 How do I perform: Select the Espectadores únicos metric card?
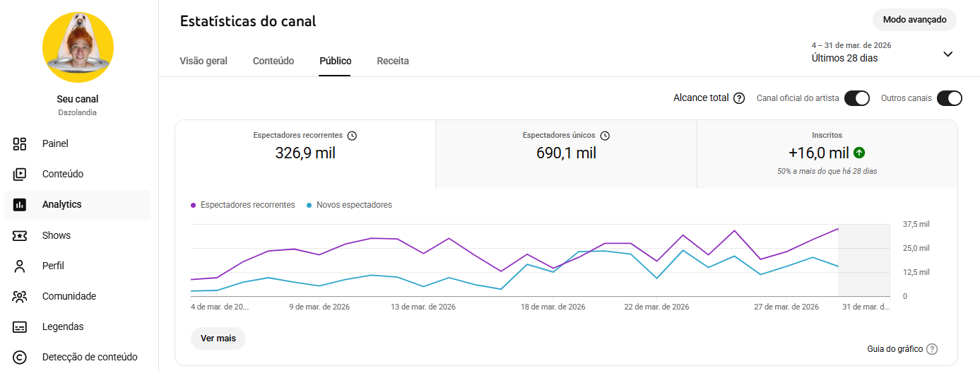pos(566,154)
